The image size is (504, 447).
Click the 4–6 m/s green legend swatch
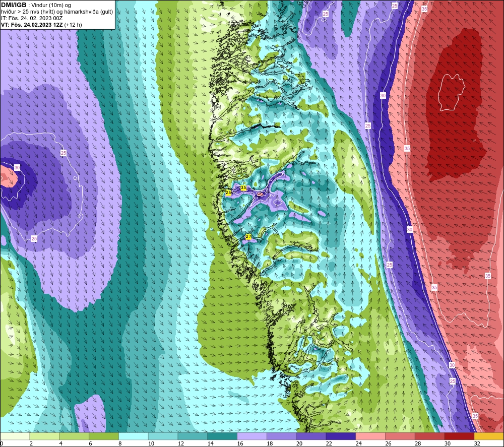[74, 436]
